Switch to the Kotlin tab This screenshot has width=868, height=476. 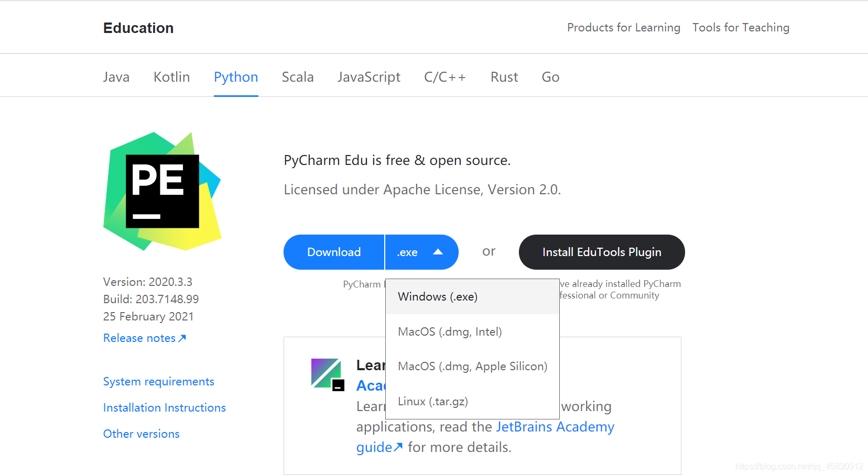(x=171, y=77)
